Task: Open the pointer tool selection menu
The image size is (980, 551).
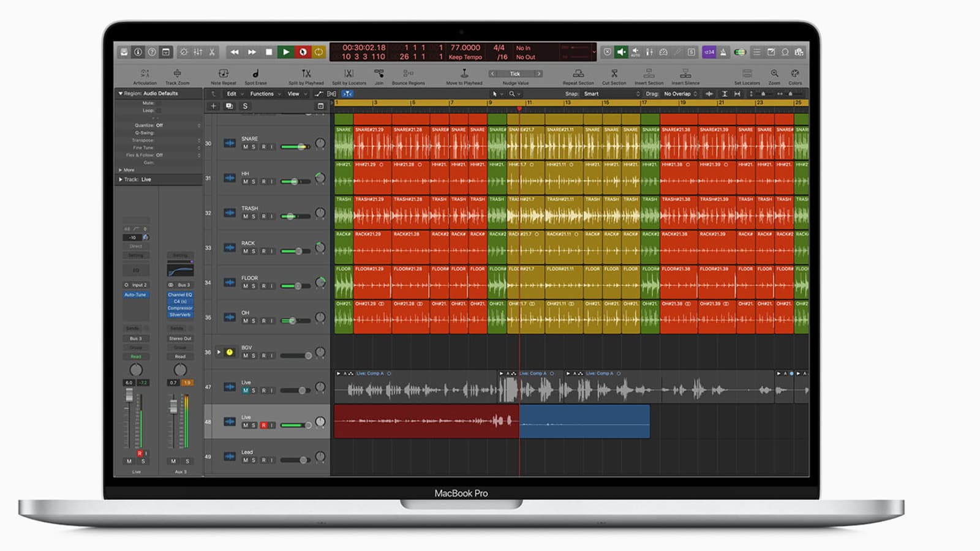Action: click(497, 94)
